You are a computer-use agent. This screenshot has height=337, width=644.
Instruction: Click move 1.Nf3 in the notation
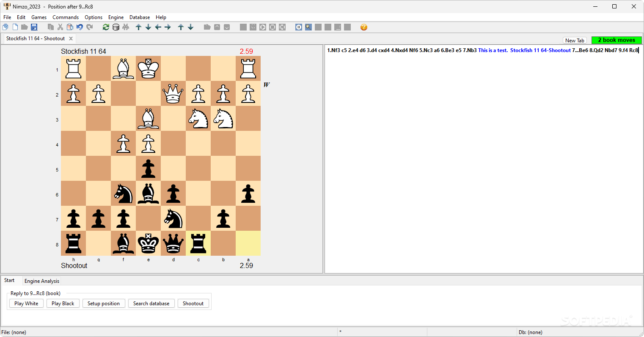tap(333, 50)
